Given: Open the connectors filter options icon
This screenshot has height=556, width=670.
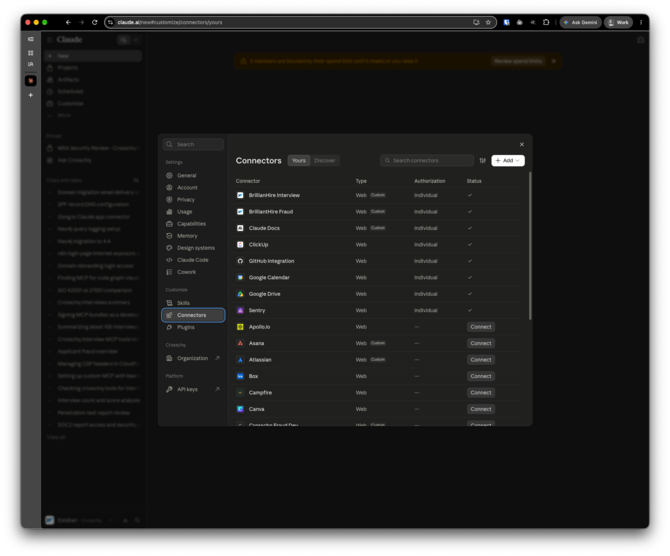Looking at the screenshot, I should click(x=482, y=161).
